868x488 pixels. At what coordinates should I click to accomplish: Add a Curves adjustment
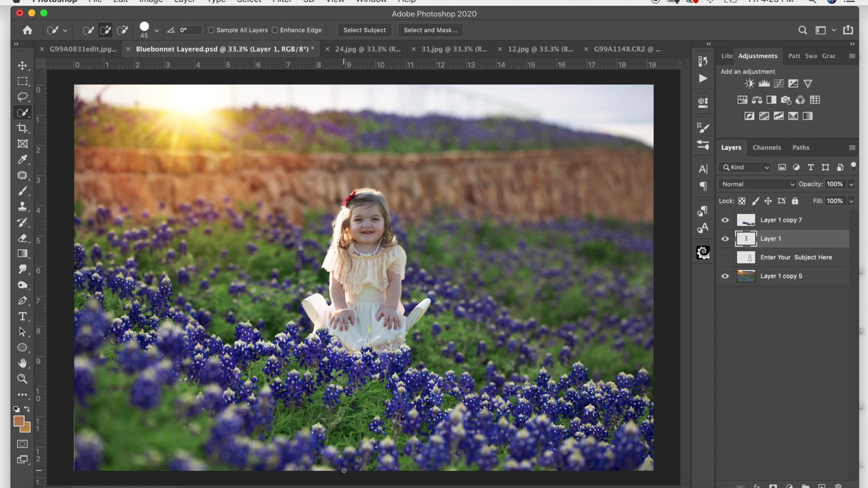tap(779, 84)
